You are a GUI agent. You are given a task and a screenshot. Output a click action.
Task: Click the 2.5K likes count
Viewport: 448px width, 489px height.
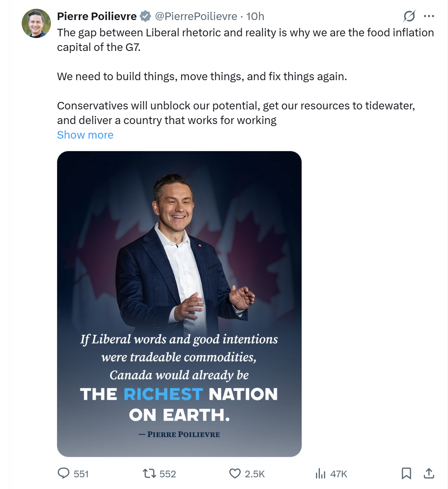tap(255, 474)
